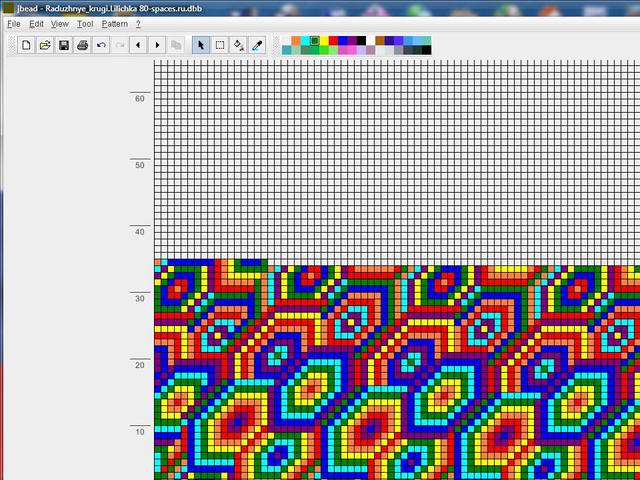
Task: Pick the color pipette tool
Action: (x=257, y=45)
